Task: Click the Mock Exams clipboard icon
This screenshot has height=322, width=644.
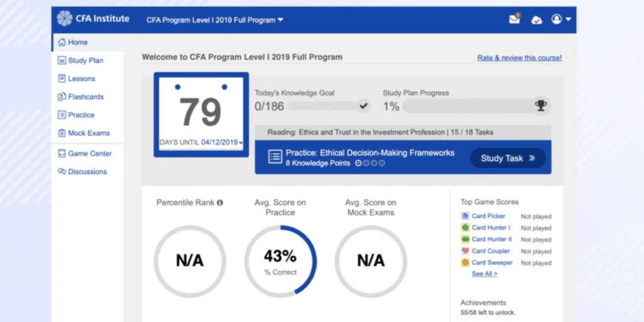Action: 62,133
